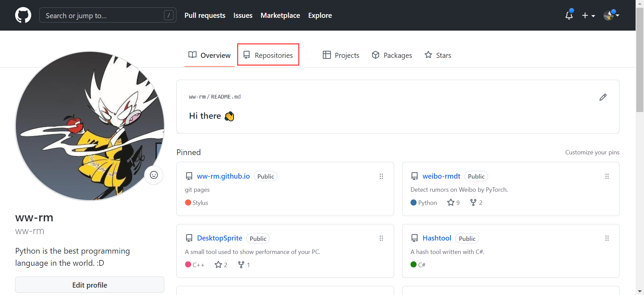Open the DesktopSprite repository link
This screenshot has width=644, height=295.
tap(219, 238)
